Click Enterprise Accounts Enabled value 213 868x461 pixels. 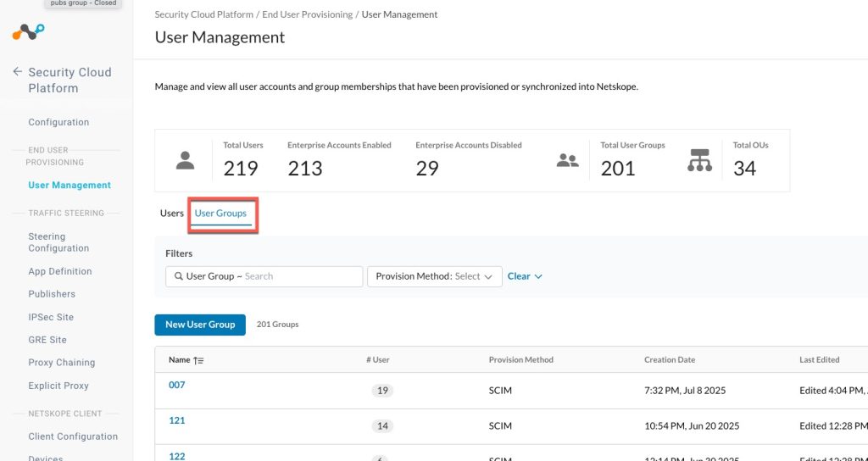(305, 169)
